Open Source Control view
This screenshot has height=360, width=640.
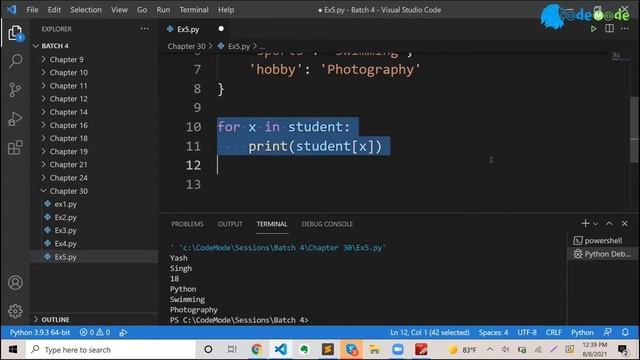click(x=15, y=90)
